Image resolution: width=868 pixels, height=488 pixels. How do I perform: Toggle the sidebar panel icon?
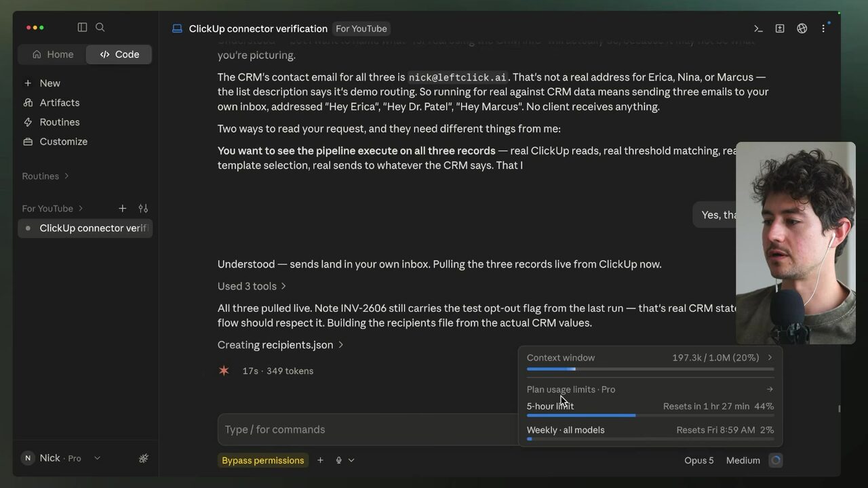(82, 27)
